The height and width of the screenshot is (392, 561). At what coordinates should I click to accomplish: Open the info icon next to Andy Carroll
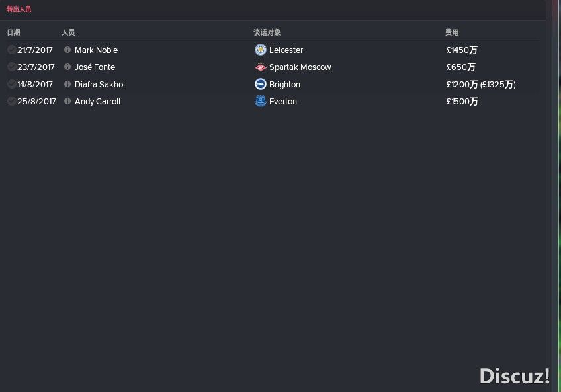pos(67,101)
